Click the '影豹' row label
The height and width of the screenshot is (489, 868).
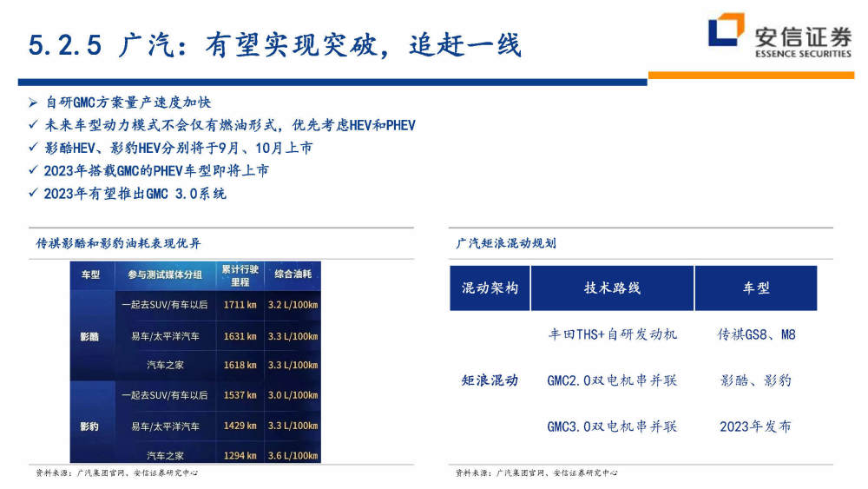(89, 426)
